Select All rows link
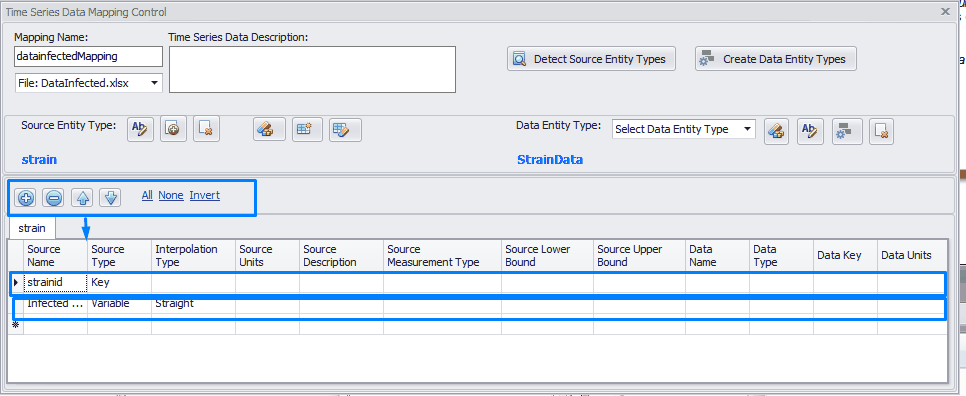Screen dimensions: 966x396 coord(147,195)
